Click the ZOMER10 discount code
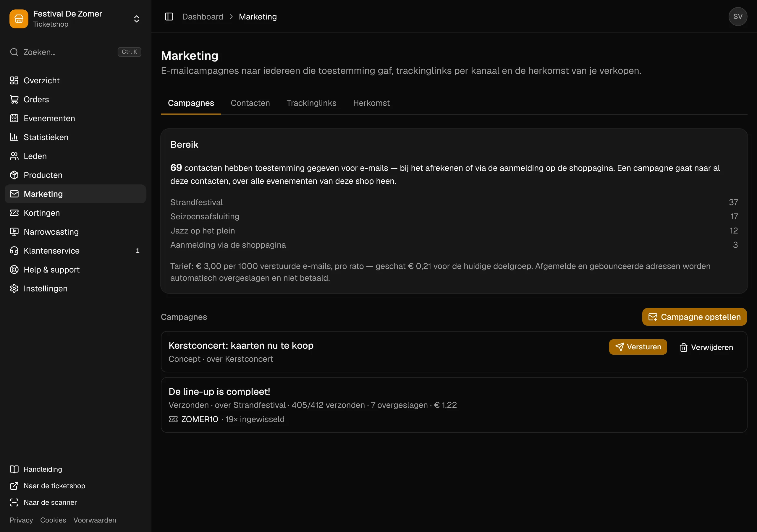Screen dimensions: 757x532 (x=200, y=419)
